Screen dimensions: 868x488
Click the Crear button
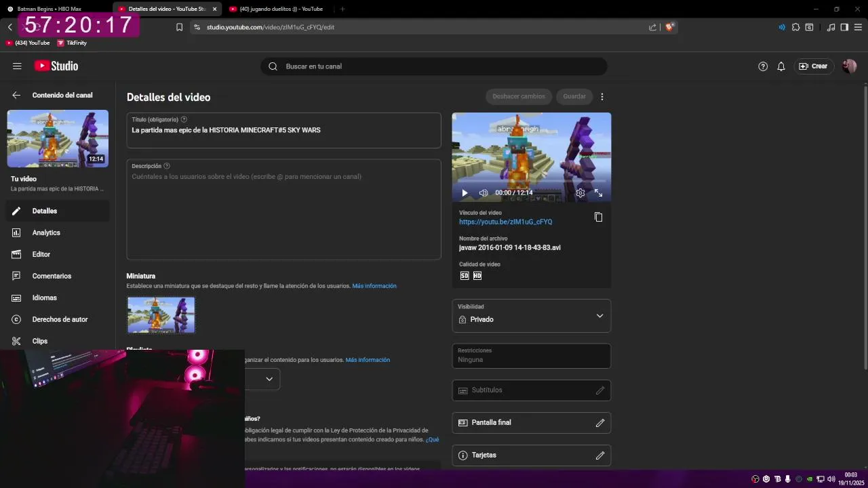(x=813, y=66)
